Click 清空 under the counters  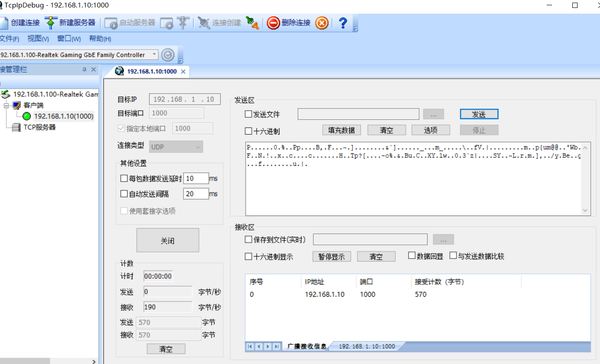click(166, 349)
